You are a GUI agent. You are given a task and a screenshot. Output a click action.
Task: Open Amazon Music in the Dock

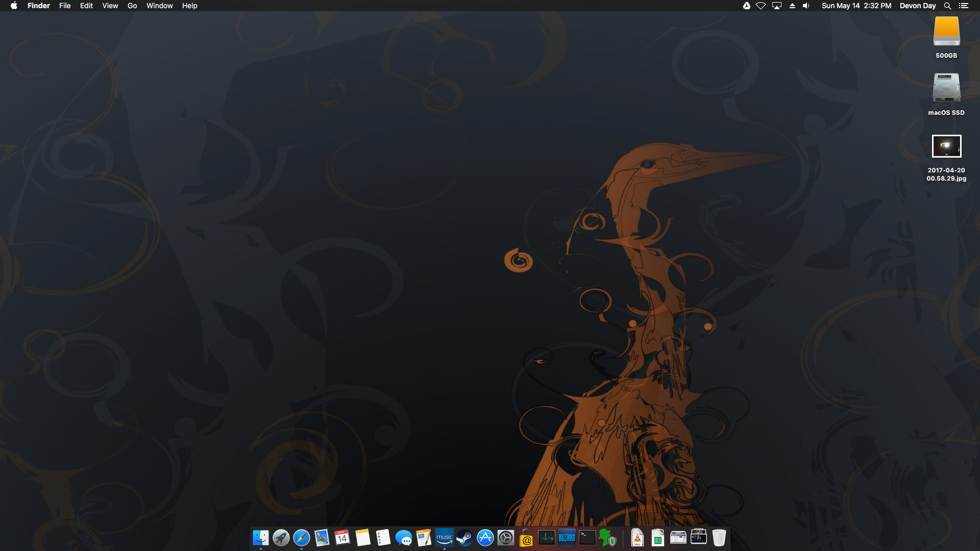445,538
